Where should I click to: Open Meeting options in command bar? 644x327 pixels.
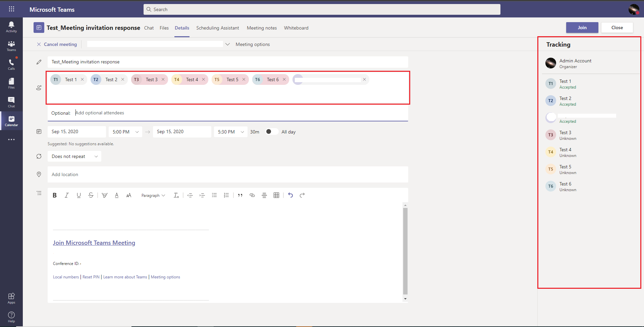253,44
